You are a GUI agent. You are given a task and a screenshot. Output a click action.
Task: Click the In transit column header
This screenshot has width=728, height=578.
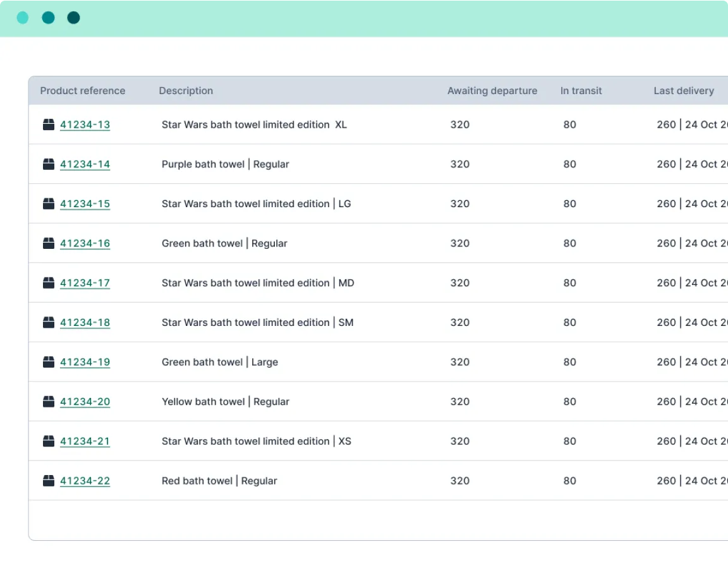tap(581, 91)
